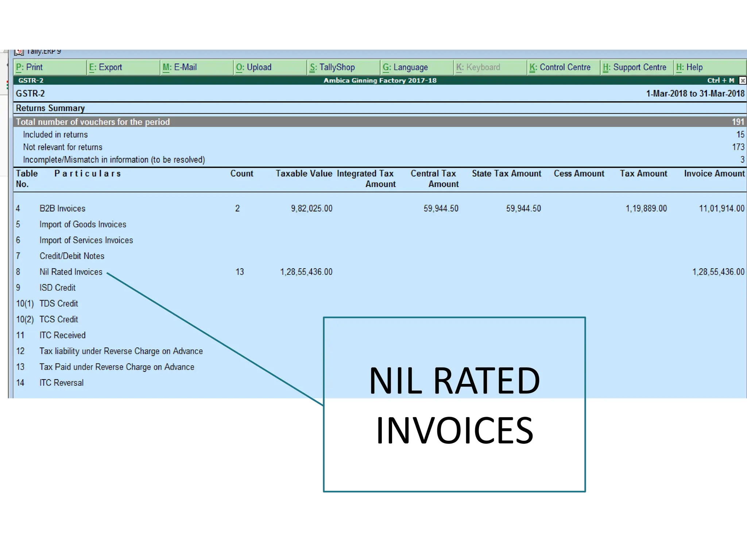This screenshot has height=560, width=747.
Task: Click B2B taxable value 9,82,025.00
Action: click(x=311, y=209)
